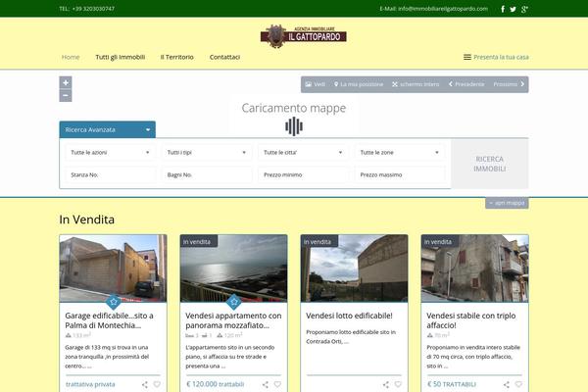Open Tutti gli Immobili menu

(x=121, y=57)
